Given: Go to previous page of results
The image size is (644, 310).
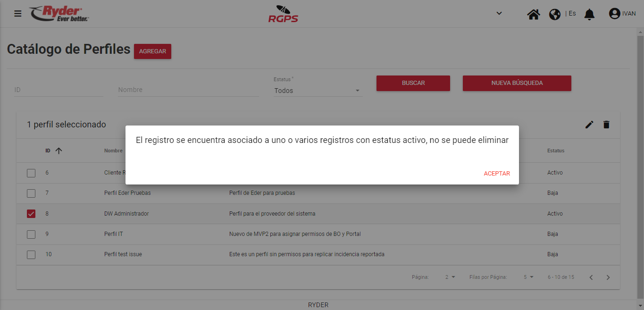Looking at the screenshot, I should (x=591, y=277).
